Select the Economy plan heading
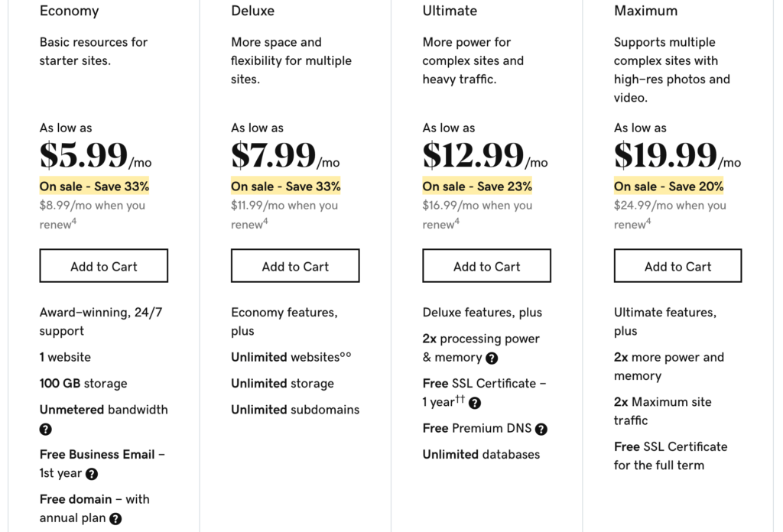 69,11
